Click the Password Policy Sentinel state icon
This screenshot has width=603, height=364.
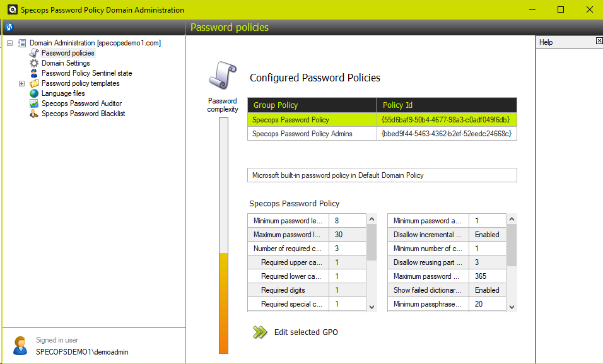(x=34, y=73)
